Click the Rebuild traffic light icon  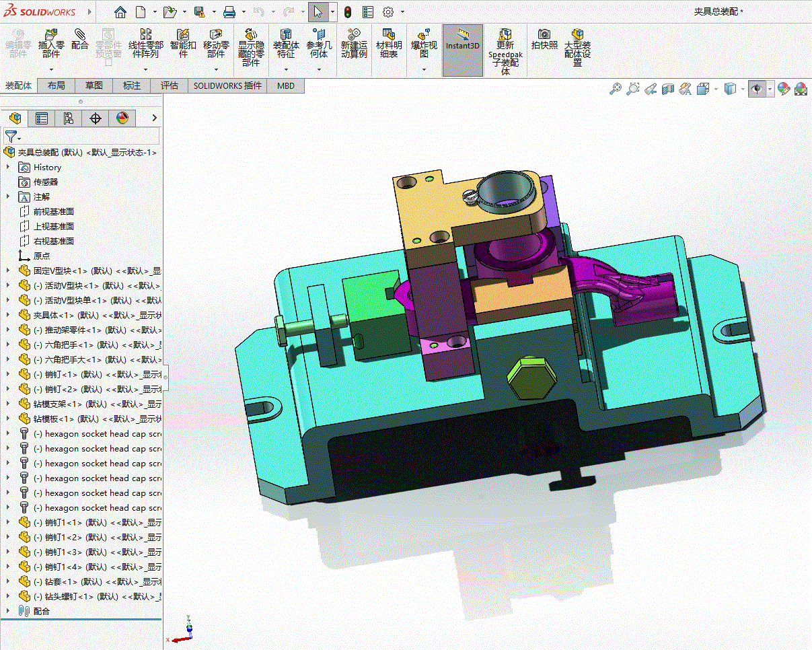348,12
